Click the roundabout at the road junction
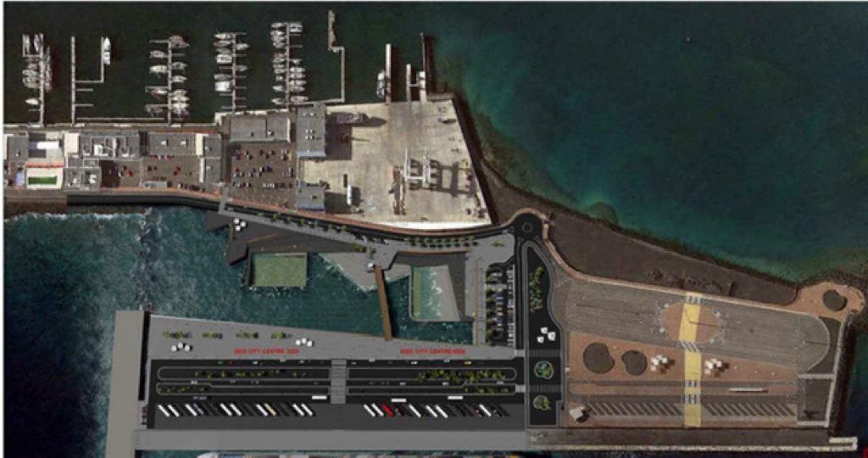Image resolution: width=868 pixels, height=458 pixels. (x=526, y=226)
